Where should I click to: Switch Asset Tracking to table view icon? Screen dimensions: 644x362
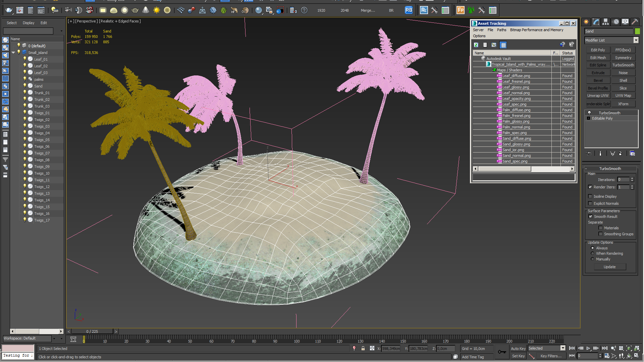pos(503,45)
